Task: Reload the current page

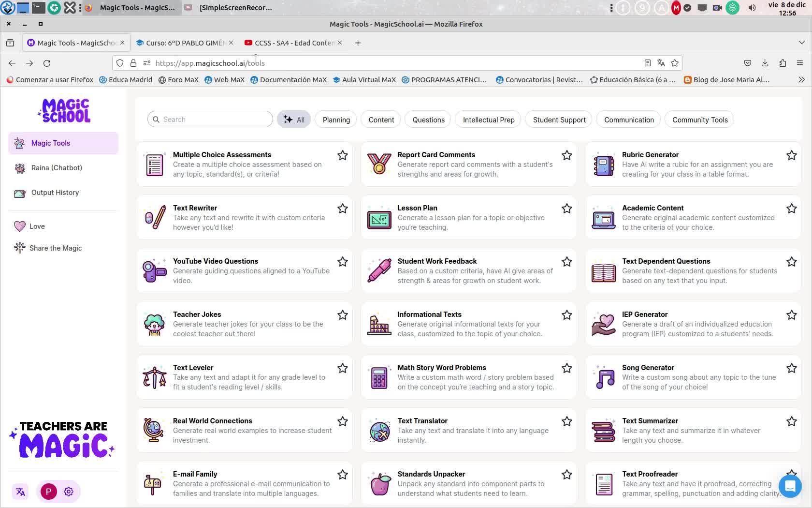Action: coord(47,63)
